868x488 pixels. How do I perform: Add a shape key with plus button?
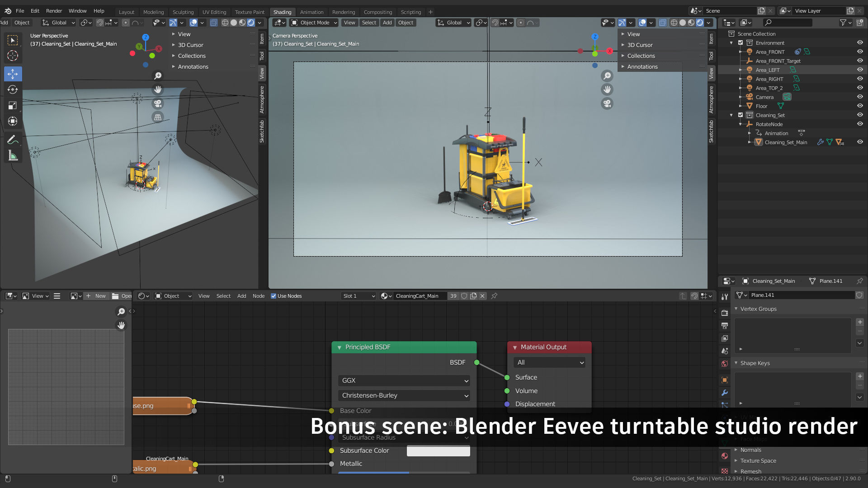860,376
